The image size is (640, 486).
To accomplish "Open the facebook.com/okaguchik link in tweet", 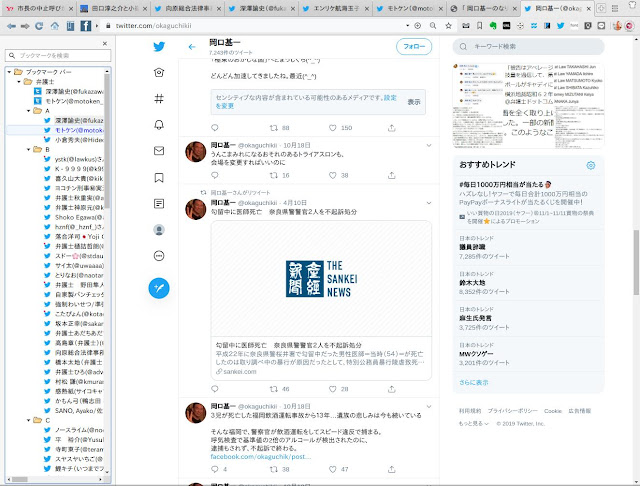I will pyautogui.click(x=260, y=457).
